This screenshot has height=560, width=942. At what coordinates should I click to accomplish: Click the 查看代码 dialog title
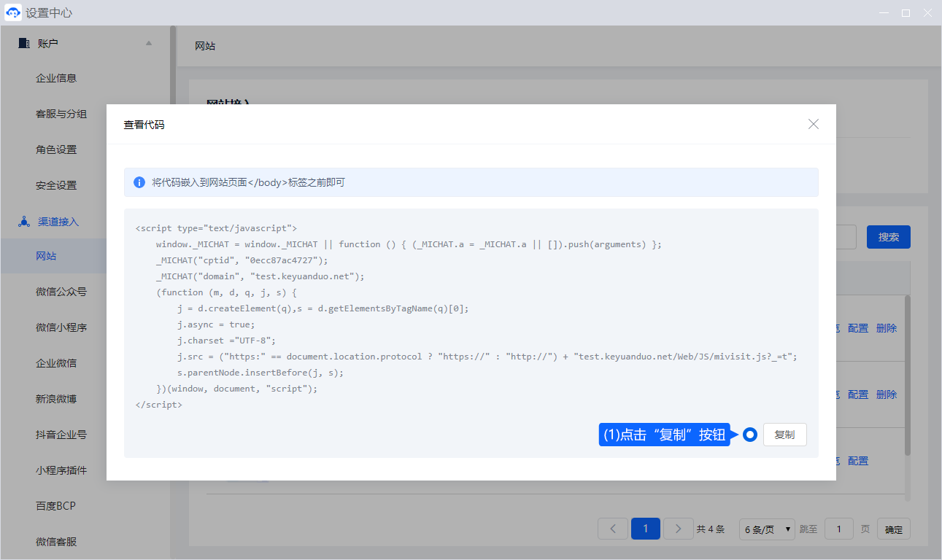(144, 125)
